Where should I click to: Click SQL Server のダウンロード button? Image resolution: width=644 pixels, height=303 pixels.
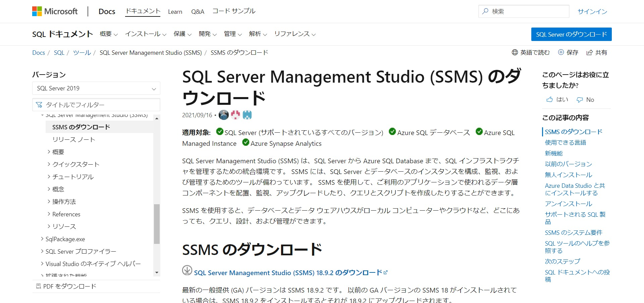click(x=571, y=34)
